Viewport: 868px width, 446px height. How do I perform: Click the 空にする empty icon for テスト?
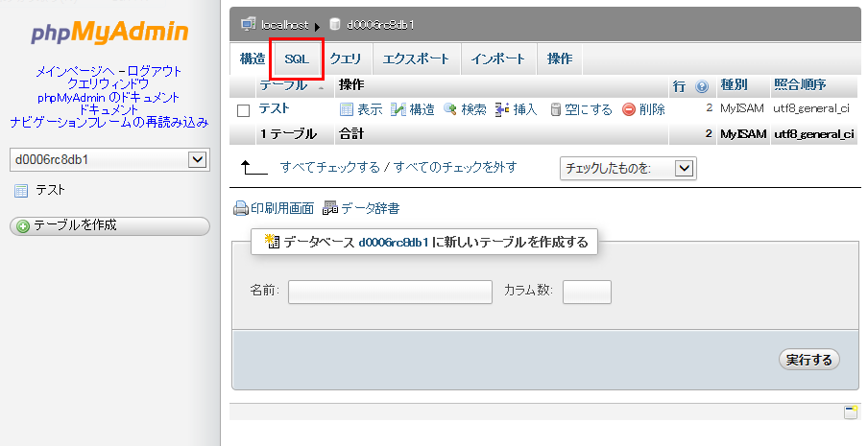[555, 109]
